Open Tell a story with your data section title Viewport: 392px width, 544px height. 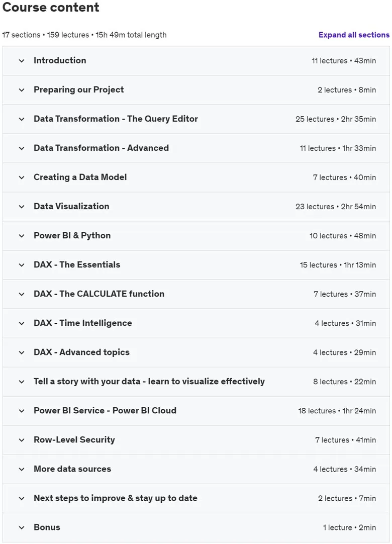click(149, 381)
